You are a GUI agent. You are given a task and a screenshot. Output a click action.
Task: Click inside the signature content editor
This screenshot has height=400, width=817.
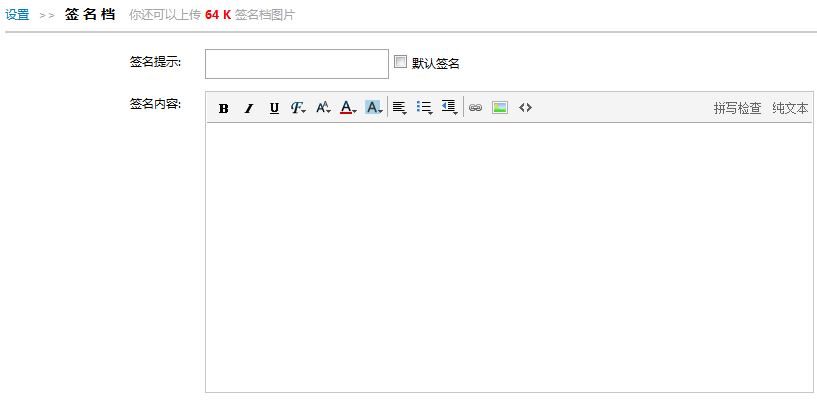509,257
